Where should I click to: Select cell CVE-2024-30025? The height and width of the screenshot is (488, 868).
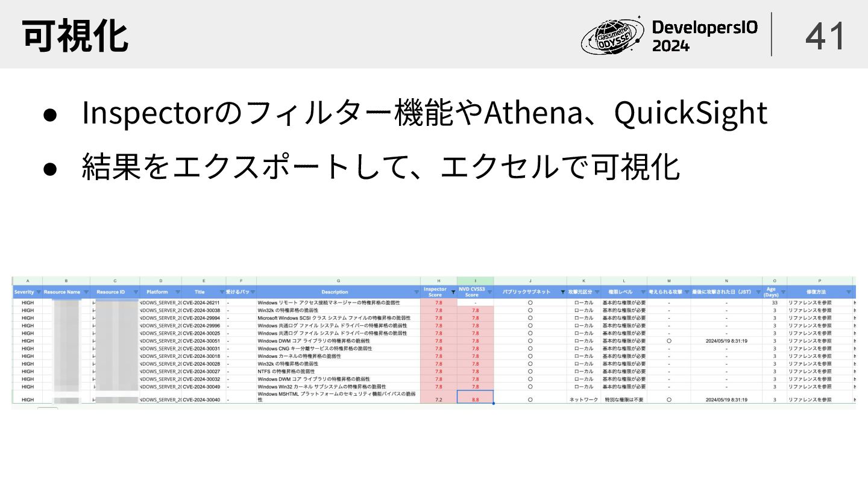[x=204, y=333]
